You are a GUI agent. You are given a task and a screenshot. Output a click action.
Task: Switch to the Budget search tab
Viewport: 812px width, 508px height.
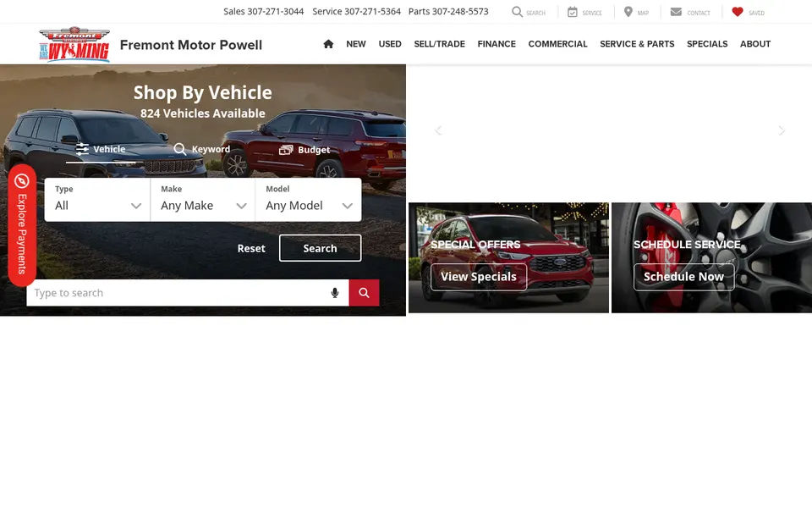(x=304, y=150)
